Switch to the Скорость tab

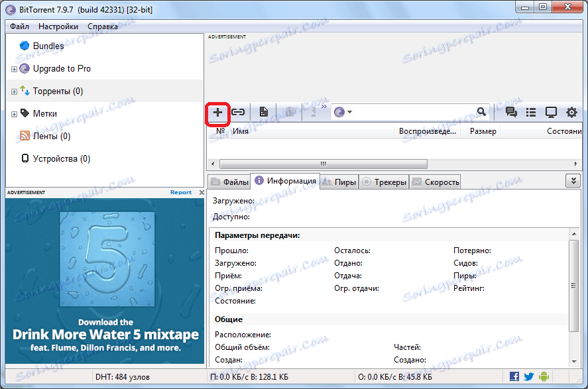coord(435,182)
